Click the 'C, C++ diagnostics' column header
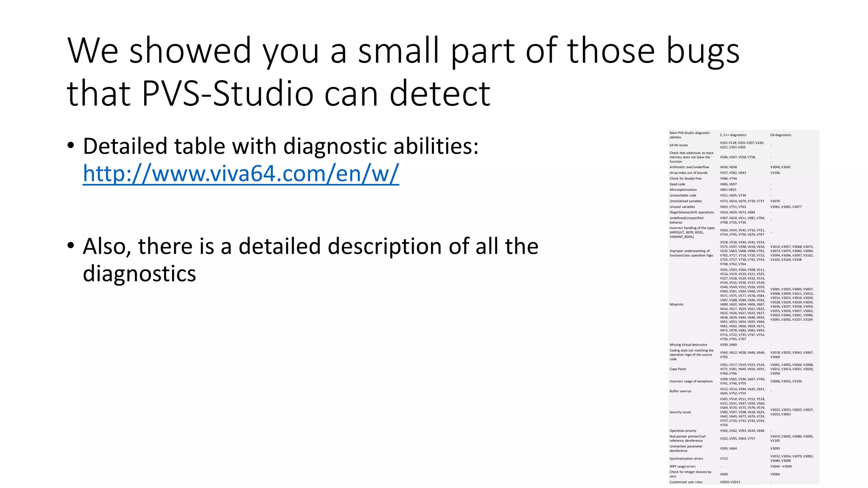Screen dimensions: 868x488 733,135
